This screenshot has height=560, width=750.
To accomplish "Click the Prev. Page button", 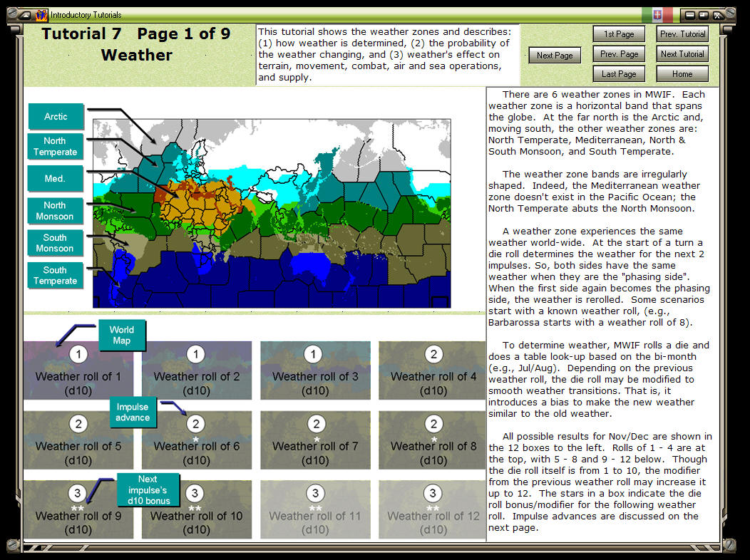I will [619, 54].
